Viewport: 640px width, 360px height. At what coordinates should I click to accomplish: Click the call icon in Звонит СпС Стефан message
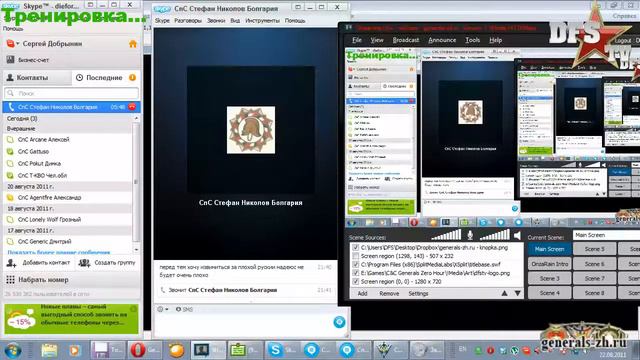coord(163,290)
